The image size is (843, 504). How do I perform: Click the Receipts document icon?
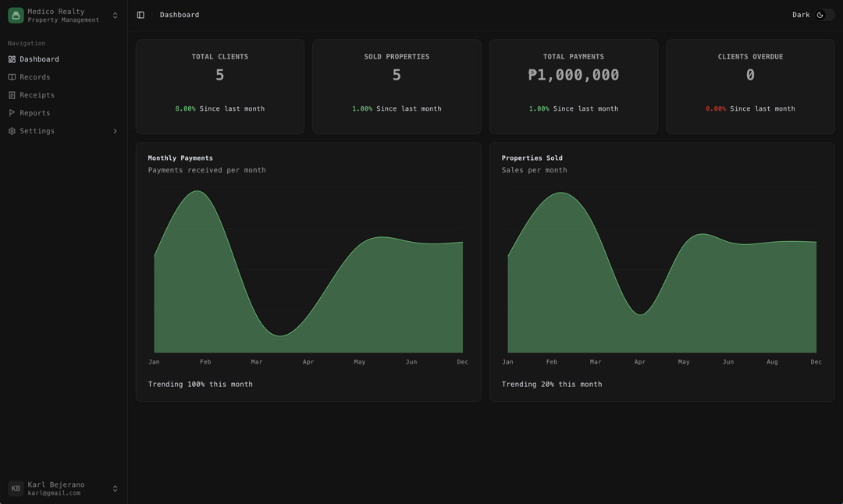coord(12,95)
